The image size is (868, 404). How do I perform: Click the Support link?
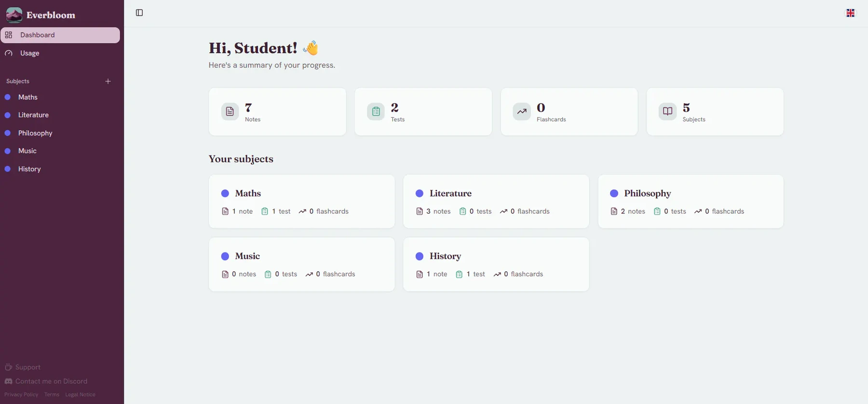pyautogui.click(x=23, y=367)
